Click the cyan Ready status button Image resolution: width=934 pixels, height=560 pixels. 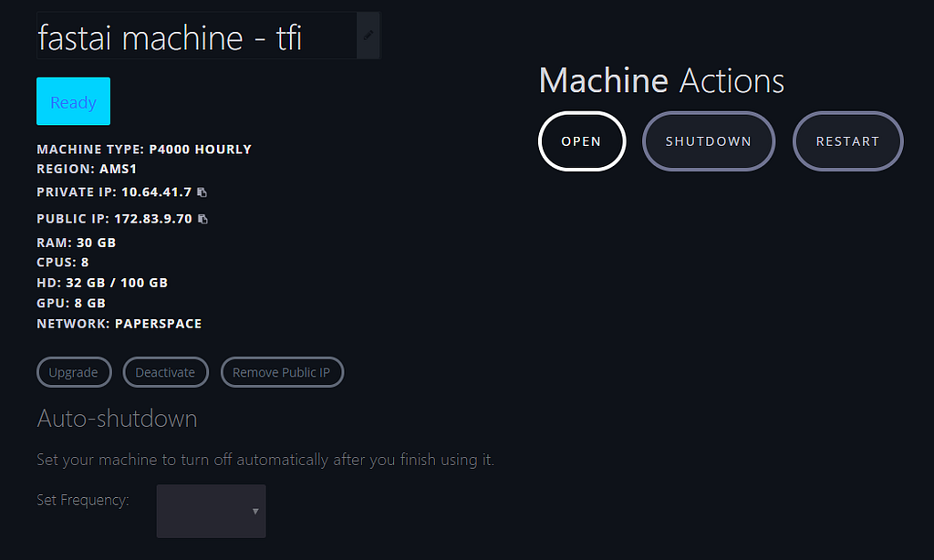point(73,101)
